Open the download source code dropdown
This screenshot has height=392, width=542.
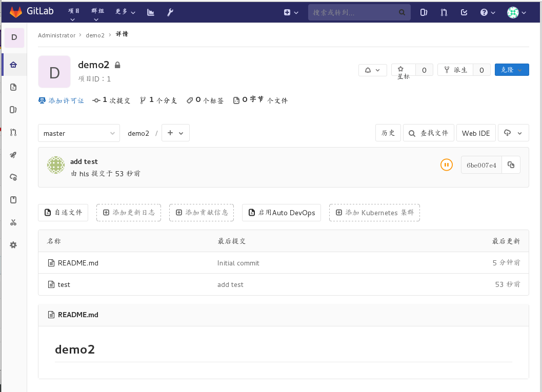[x=513, y=133]
